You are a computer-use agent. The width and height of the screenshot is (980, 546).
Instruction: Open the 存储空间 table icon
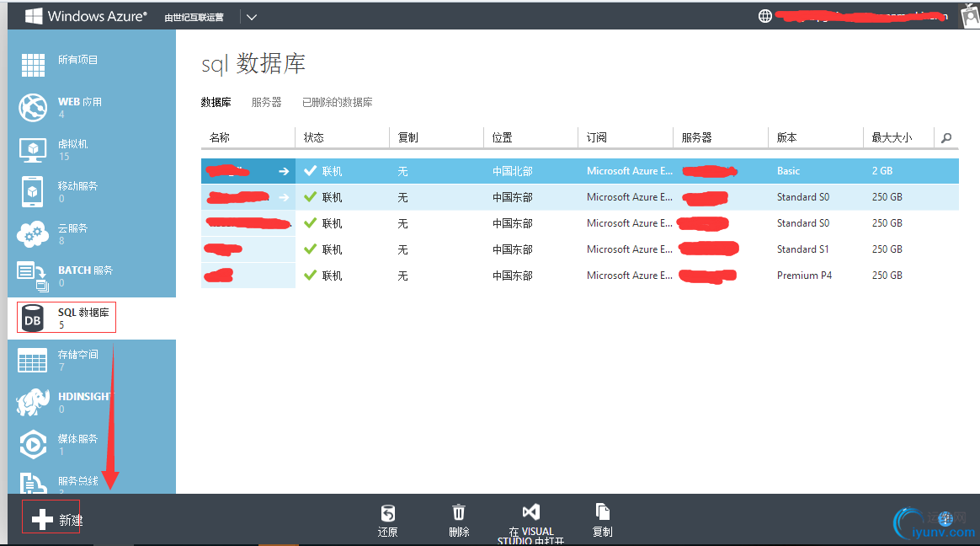[x=33, y=361]
